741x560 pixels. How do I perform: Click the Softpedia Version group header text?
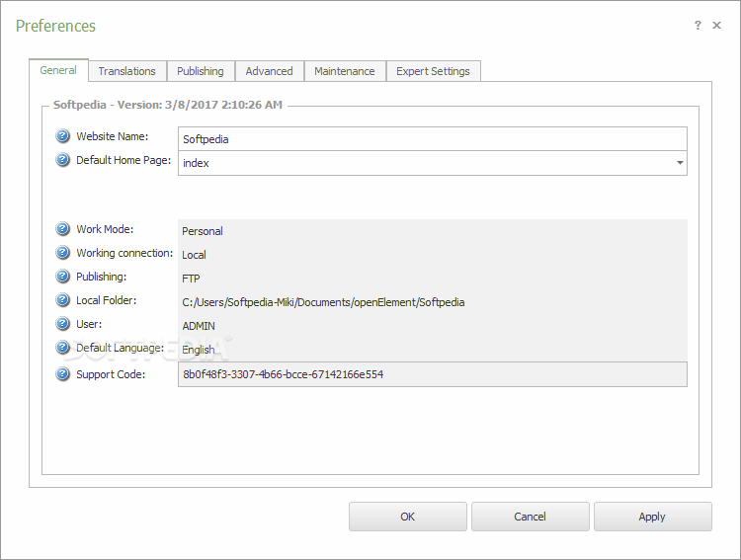(x=168, y=105)
